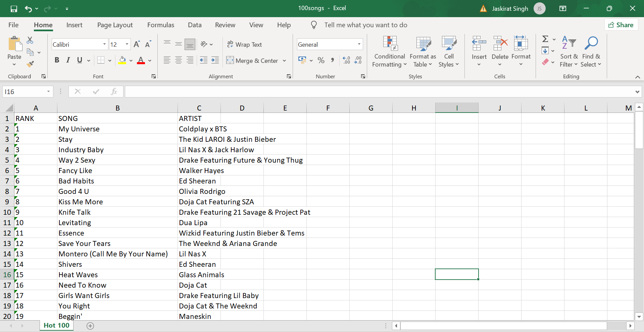Toggle Center horizontal alignment
The width and height of the screenshot is (644, 332).
tap(179, 60)
